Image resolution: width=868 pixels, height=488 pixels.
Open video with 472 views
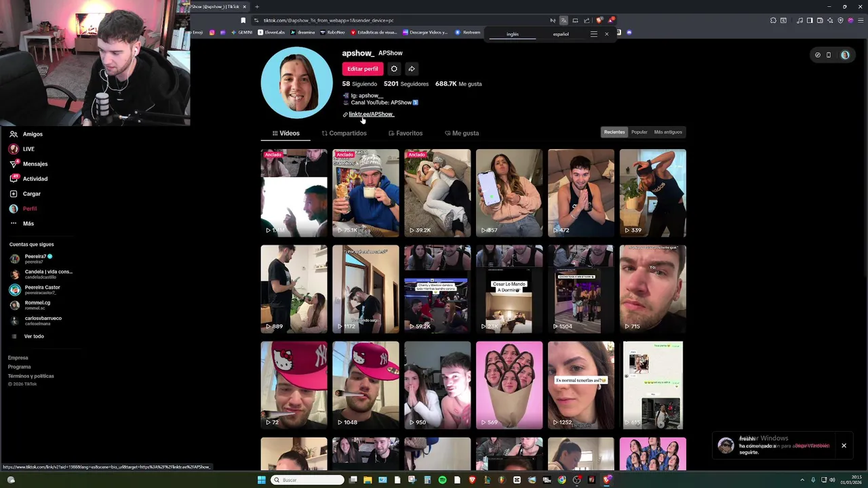coord(581,193)
